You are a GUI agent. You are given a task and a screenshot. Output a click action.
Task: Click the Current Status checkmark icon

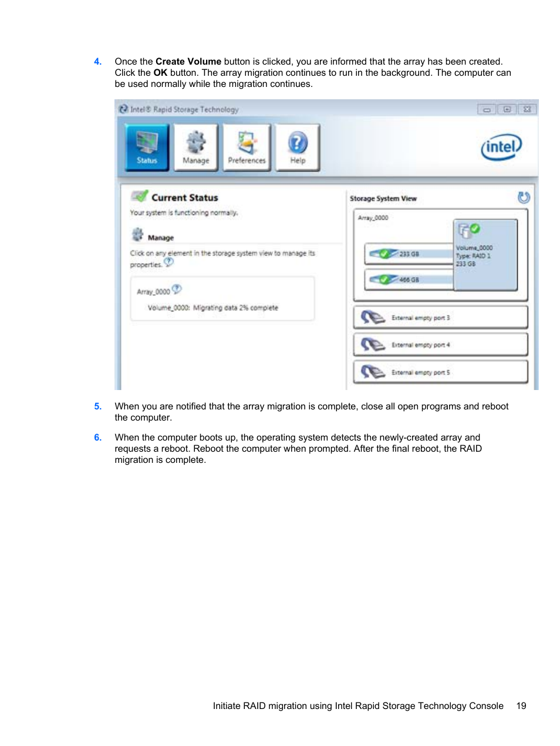tap(140, 196)
